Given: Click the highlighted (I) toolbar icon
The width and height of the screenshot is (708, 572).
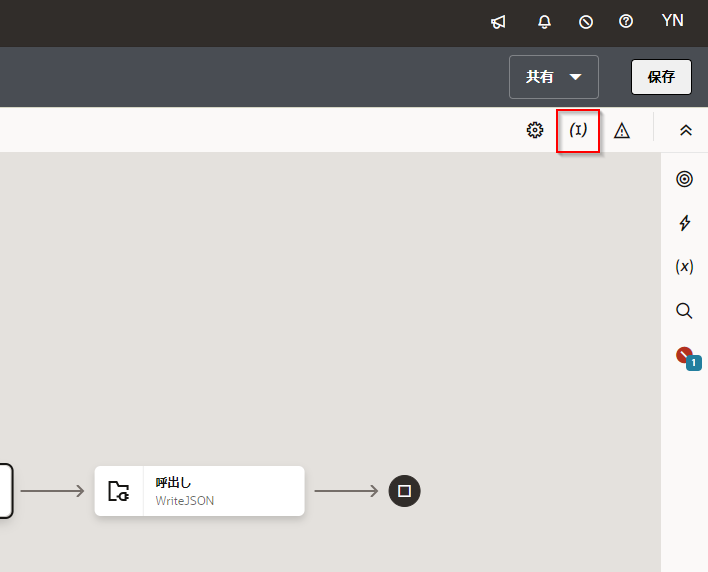Looking at the screenshot, I should [x=578, y=130].
